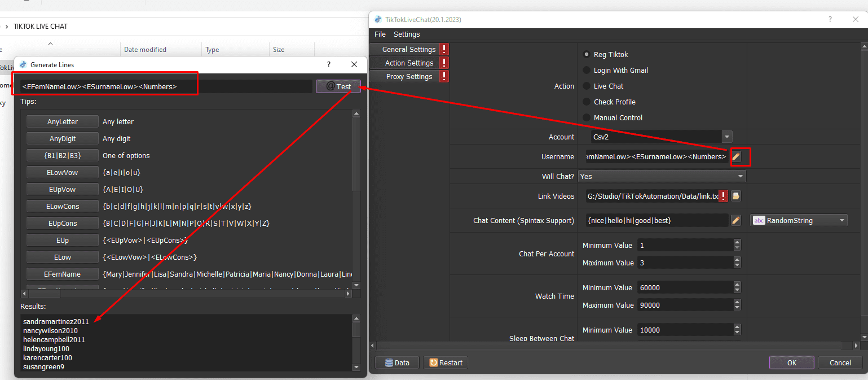Insert the EUpCons token

(63, 224)
